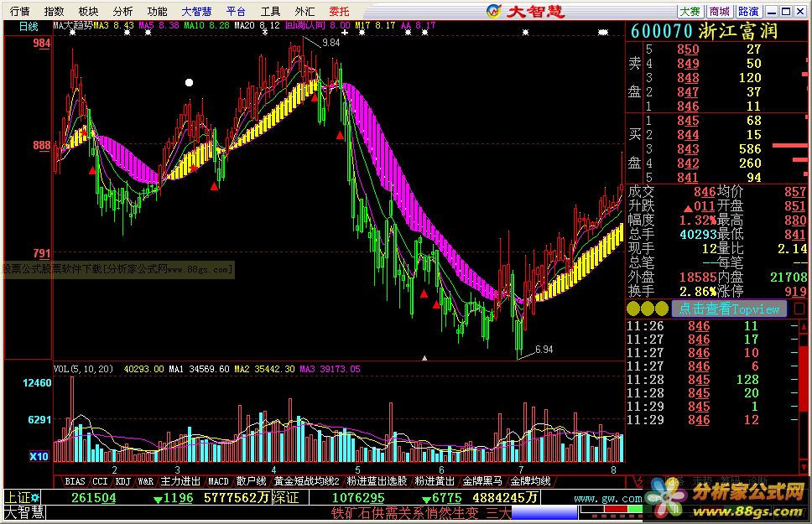
Task: Click sell level 5 price 850
Action: (x=688, y=49)
